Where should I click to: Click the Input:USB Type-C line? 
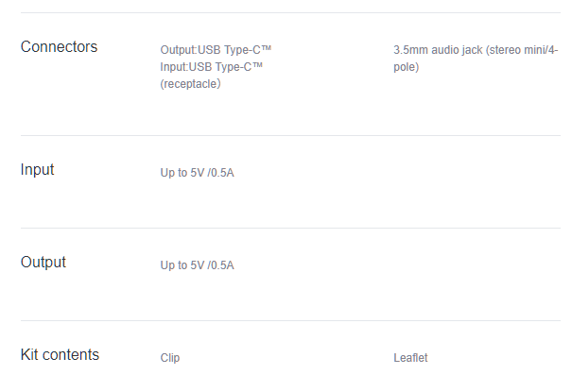pos(211,67)
